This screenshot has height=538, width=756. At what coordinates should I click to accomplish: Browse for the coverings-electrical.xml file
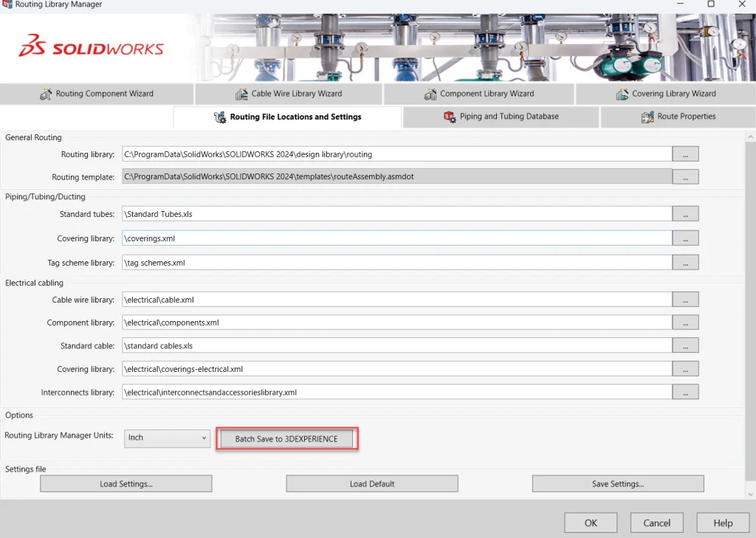686,369
